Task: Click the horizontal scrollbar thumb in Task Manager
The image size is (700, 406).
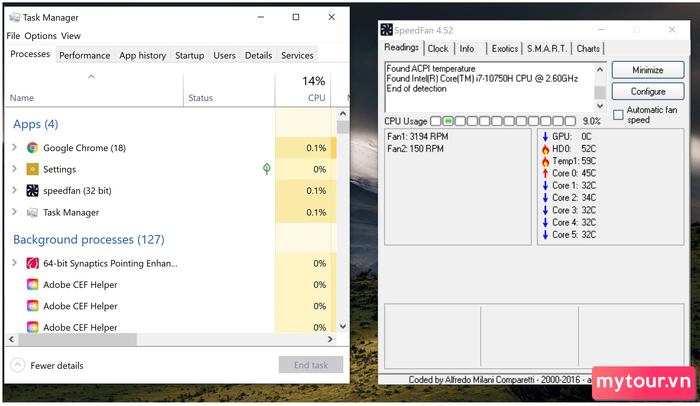Action: pyautogui.click(x=77, y=339)
